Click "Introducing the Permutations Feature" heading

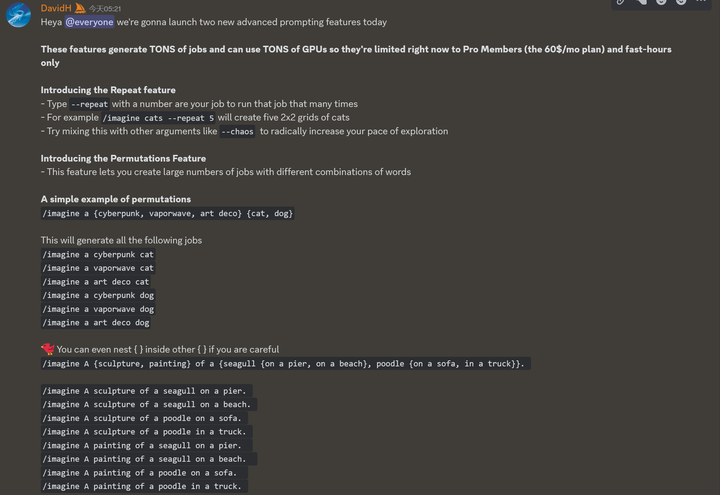(123, 158)
